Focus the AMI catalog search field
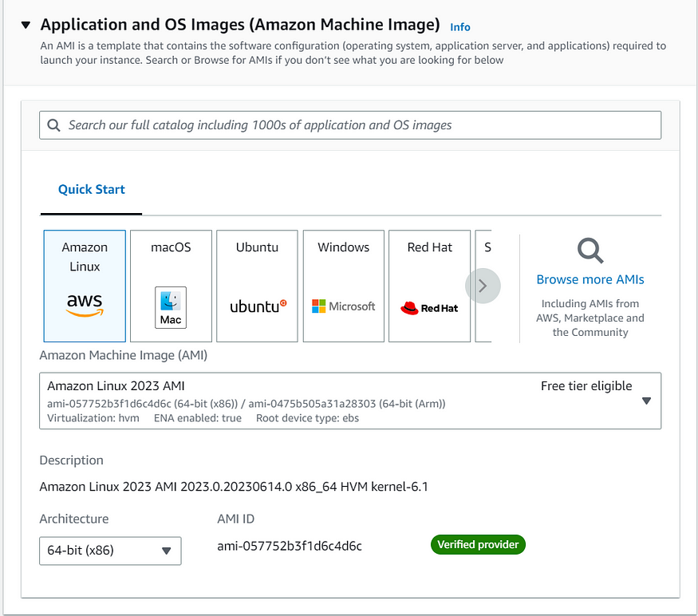This screenshot has width=698, height=616. coord(350,125)
